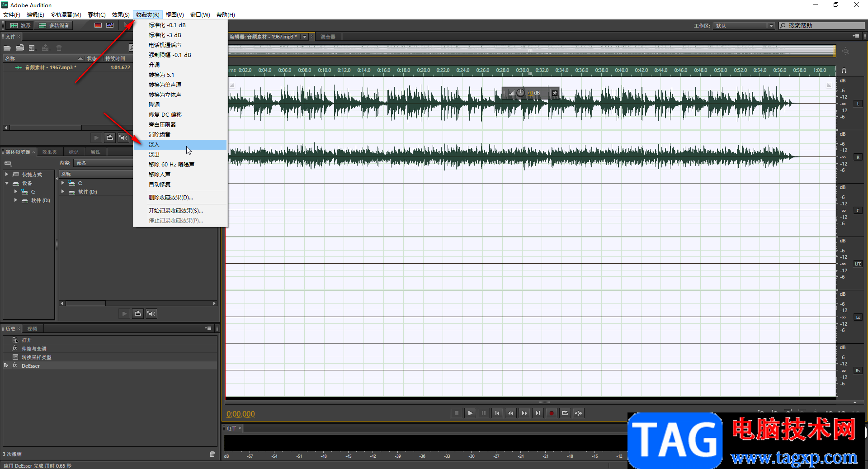Viewport: 868px width, 469px height.
Task: Click New File icon in Files panel
Action: coord(33,48)
